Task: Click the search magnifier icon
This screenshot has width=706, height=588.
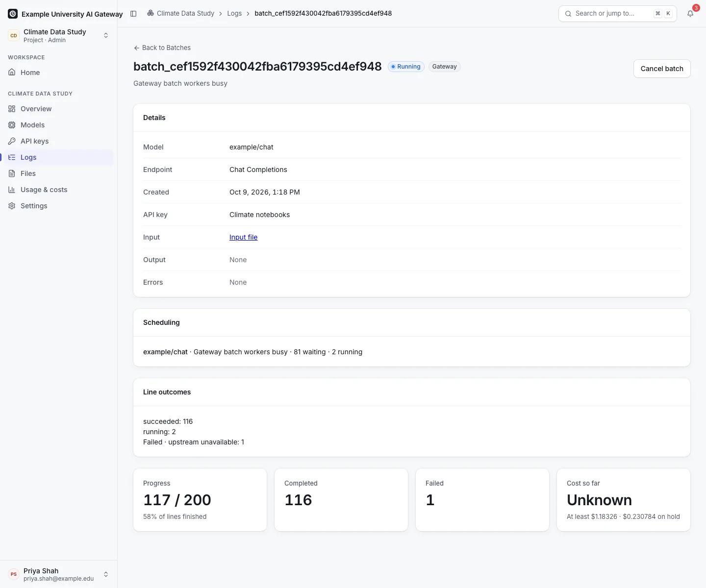Action: [x=568, y=14]
